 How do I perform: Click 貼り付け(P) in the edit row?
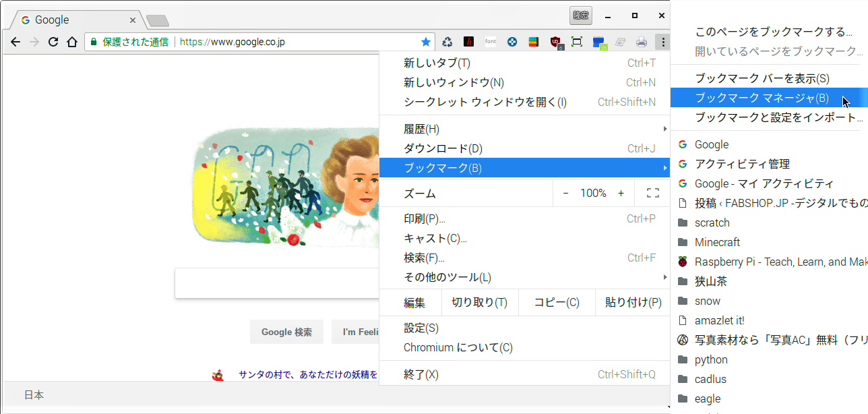tap(633, 303)
